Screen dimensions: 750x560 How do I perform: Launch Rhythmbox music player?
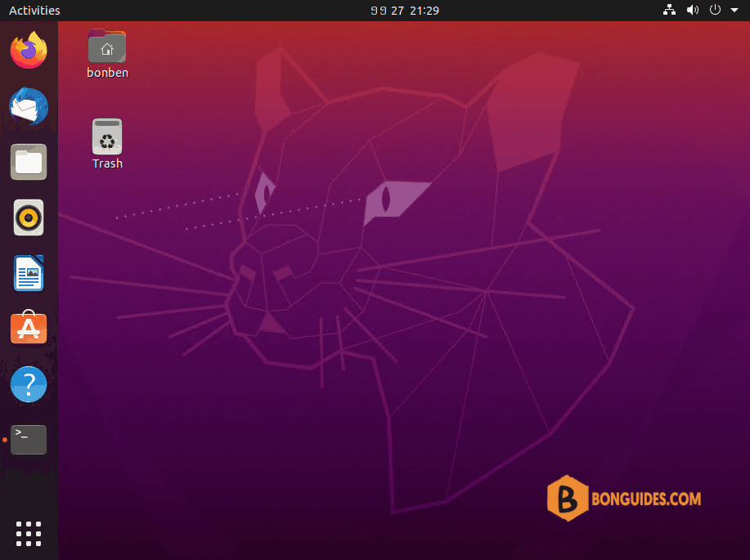[29, 217]
